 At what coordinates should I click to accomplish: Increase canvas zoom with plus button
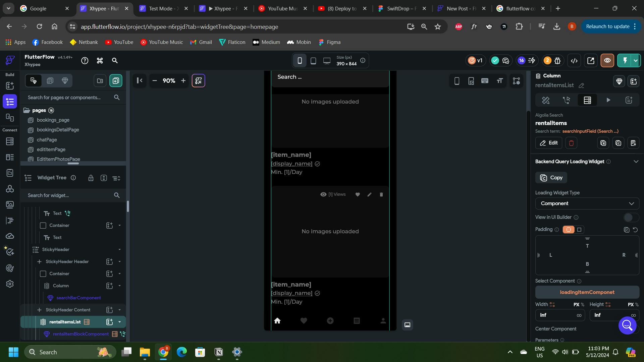[x=183, y=81]
